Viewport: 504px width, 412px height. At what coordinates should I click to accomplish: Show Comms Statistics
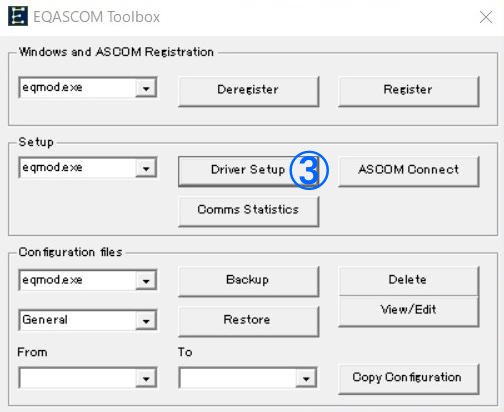pyautogui.click(x=248, y=211)
